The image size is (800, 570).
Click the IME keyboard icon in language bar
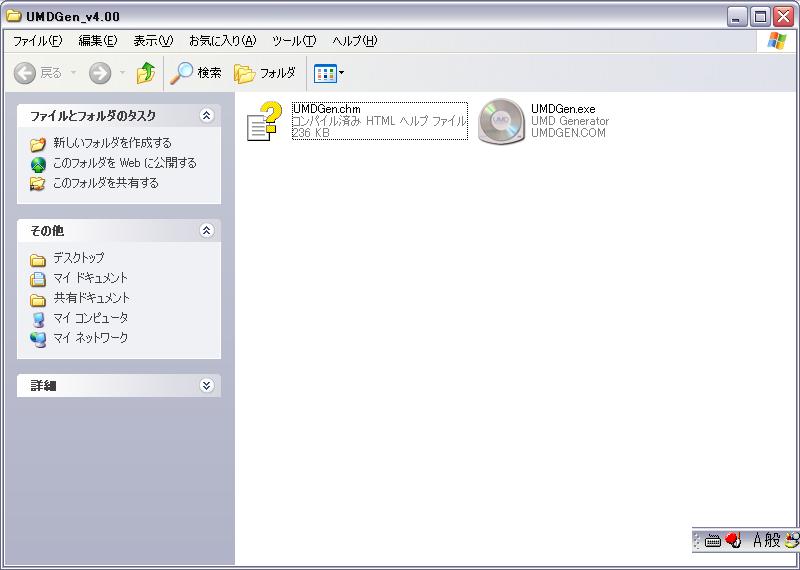pyautogui.click(x=712, y=541)
